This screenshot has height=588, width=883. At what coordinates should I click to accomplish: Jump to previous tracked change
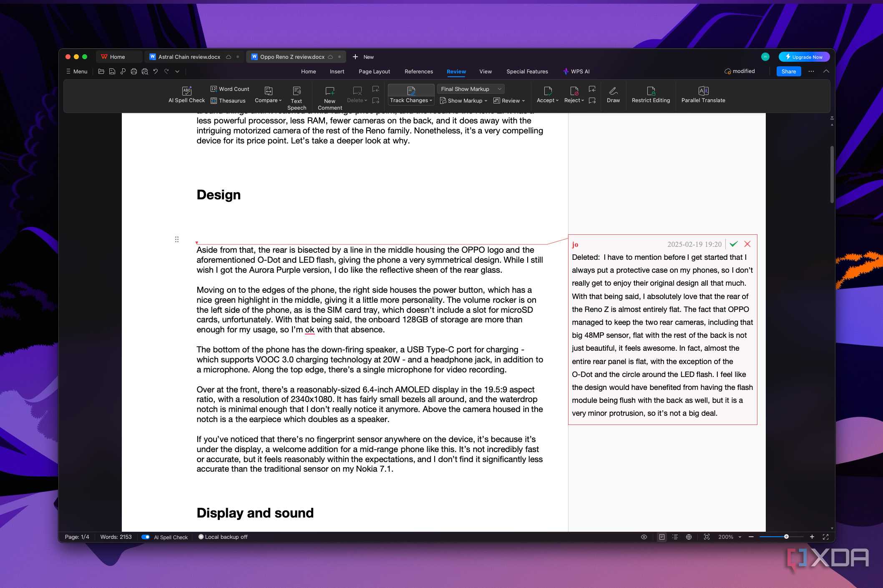[x=592, y=89]
